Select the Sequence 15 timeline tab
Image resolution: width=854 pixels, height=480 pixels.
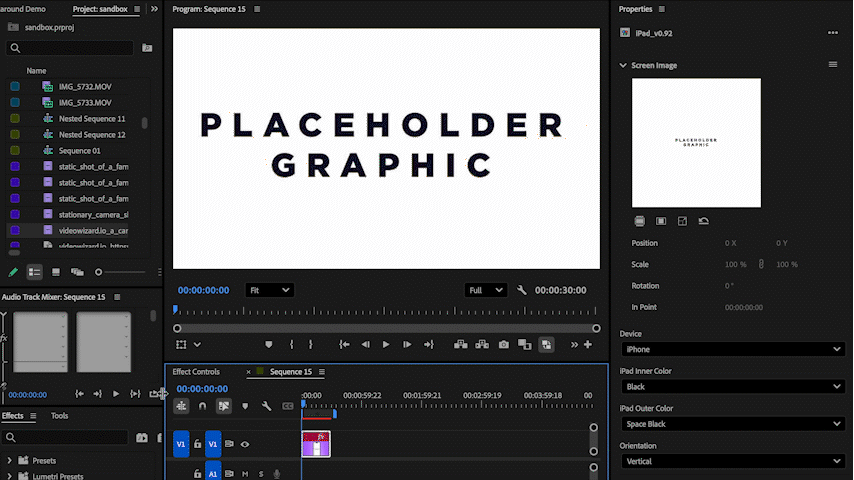[x=291, y=372]
